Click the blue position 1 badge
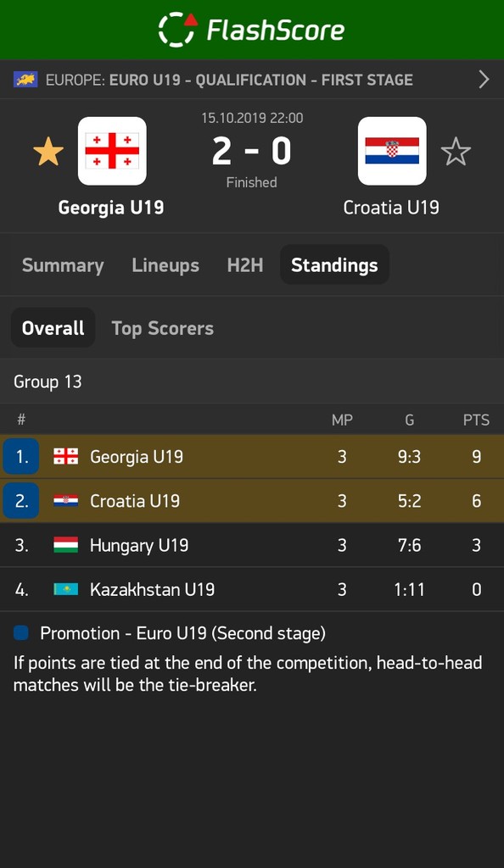This screenshot has height=868, width=504. [21, 457]
